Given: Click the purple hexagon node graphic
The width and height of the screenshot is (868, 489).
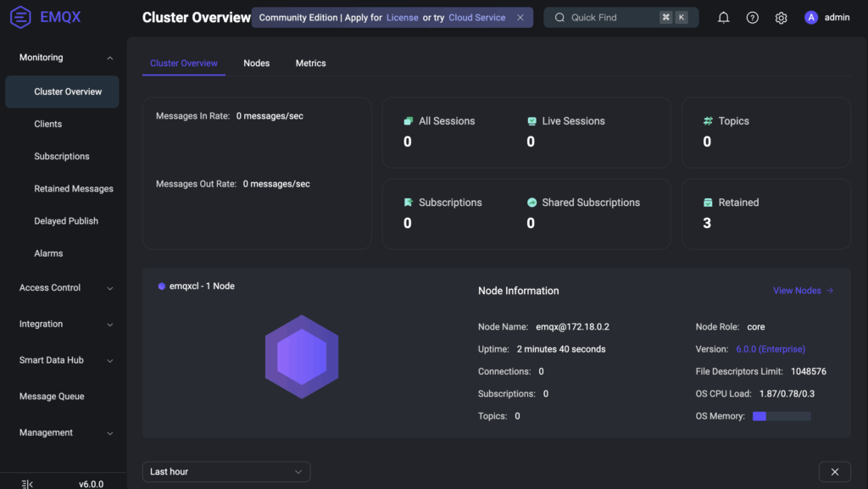Looking at the screenshot, I should coord(302,357).
